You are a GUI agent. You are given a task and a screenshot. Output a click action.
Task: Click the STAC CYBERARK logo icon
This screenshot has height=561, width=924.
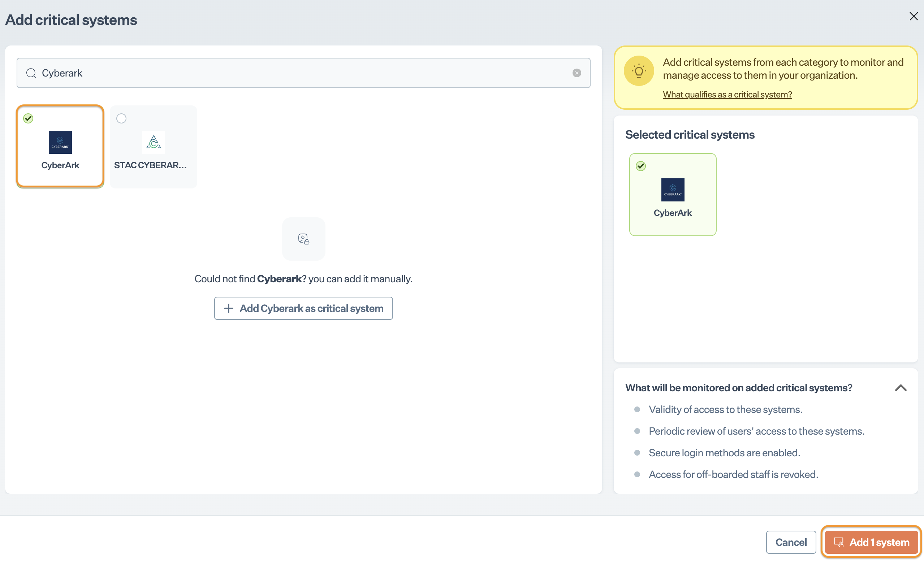click(153, 142)
